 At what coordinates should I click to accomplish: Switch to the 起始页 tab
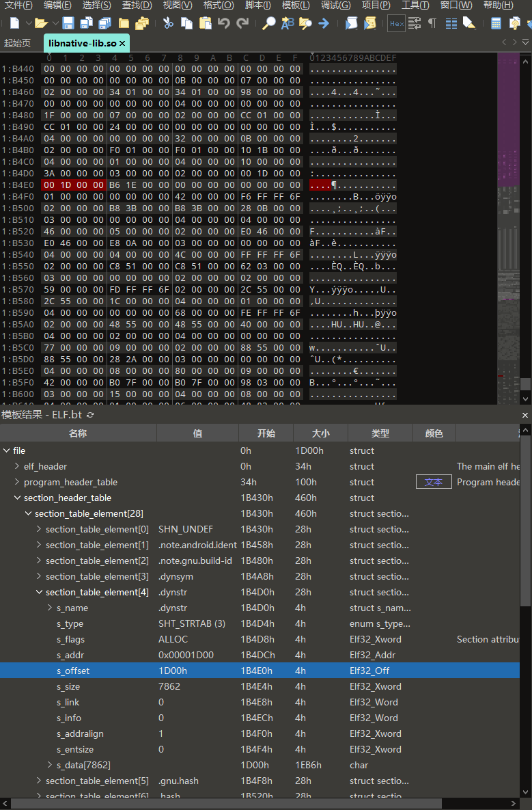pyautogui.click(x=17, y=43)
